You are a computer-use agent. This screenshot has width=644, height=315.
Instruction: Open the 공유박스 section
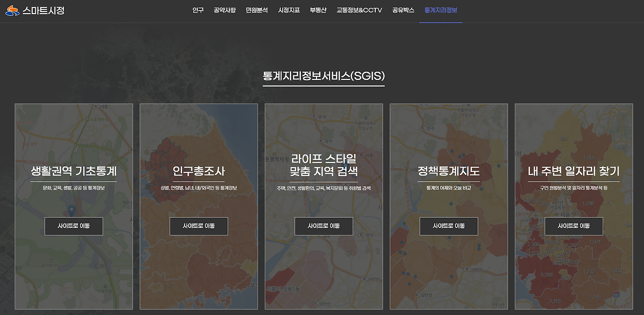click(401, 10)
